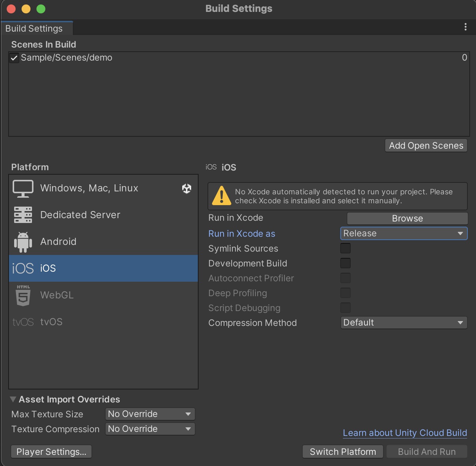Open the Run in Xcode as dropdown
The width and height of the screenshot is (476, 466).
[x=404, y=233]
